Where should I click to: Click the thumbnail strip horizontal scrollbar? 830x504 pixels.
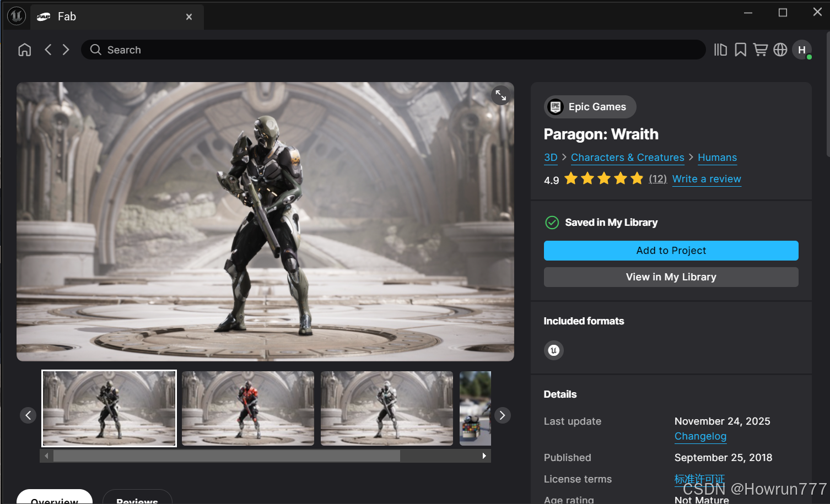pyautogui.click(x=227, y=456)
